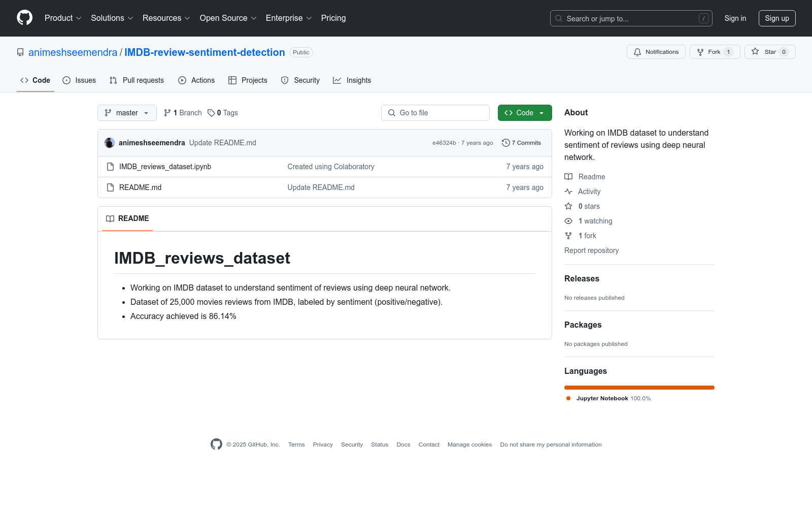Click the Sign in link
The width and height of the screenshot is (812, 508).
pos(735,18)
